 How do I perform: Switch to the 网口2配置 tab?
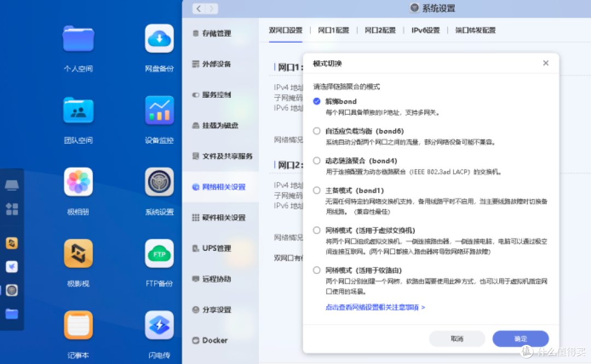tap(380, 30)
